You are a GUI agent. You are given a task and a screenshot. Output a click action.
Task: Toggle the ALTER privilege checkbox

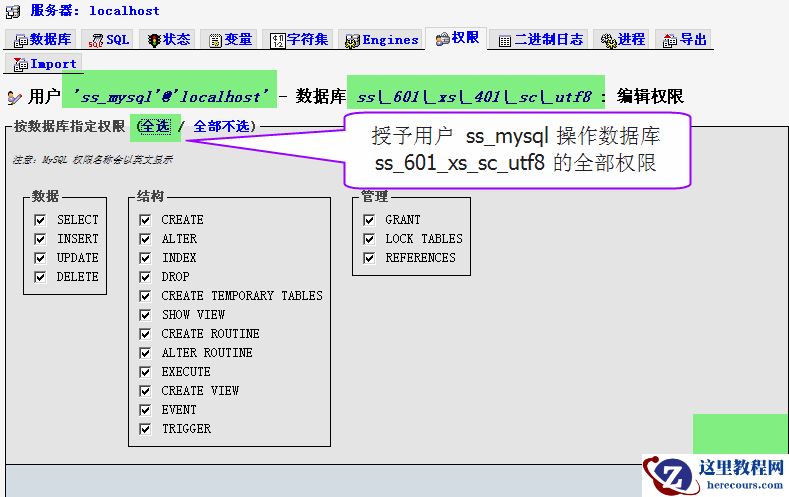tap(145, 239)
